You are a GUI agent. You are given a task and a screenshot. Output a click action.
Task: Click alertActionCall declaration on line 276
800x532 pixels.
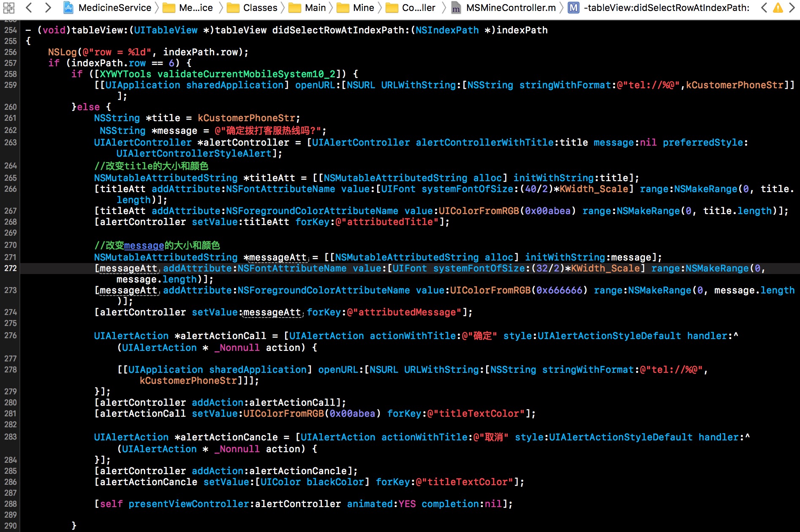pos(223,336)
